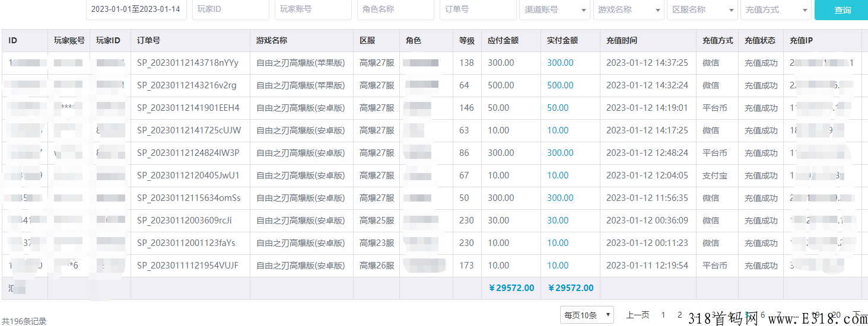Select order SP_20230112124824IW3P
The width and height of the screenshot is (868, 326).
click(188, 153)
